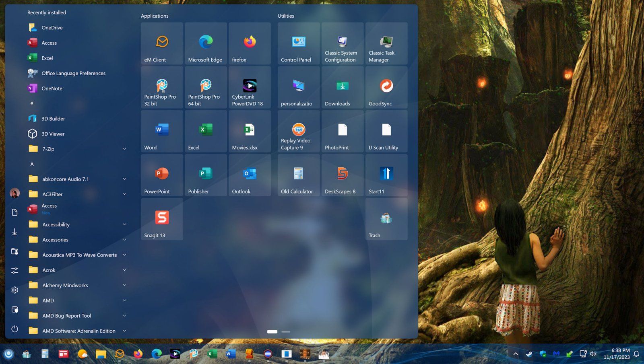Select first tile page indicator
Screen dimensions: 644x364
pos(272,332)
